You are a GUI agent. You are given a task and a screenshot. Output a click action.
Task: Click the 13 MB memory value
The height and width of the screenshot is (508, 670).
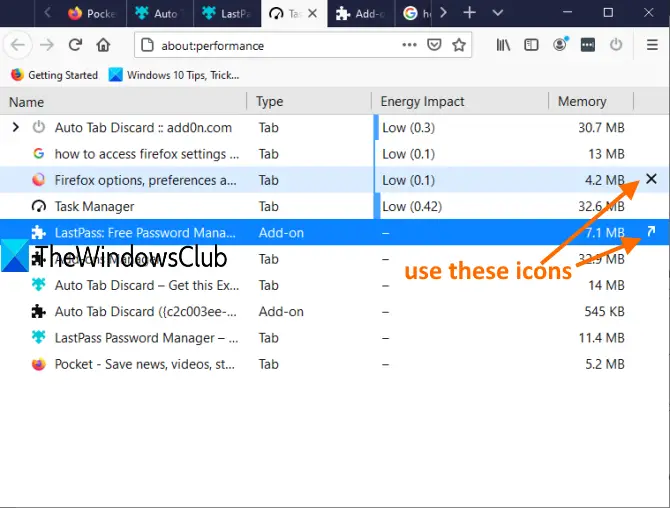[606, 154]
